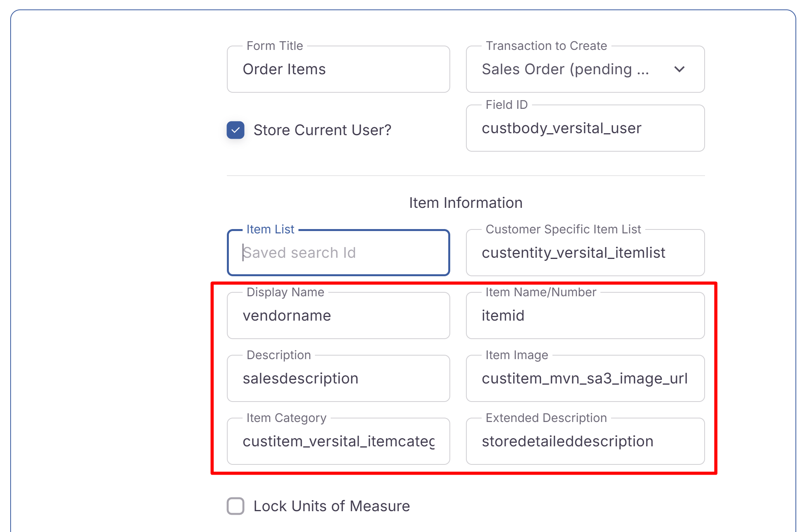Click the Item List saved search field
Viewport: 810px width, 532px height.
click(x=338, y=253)
